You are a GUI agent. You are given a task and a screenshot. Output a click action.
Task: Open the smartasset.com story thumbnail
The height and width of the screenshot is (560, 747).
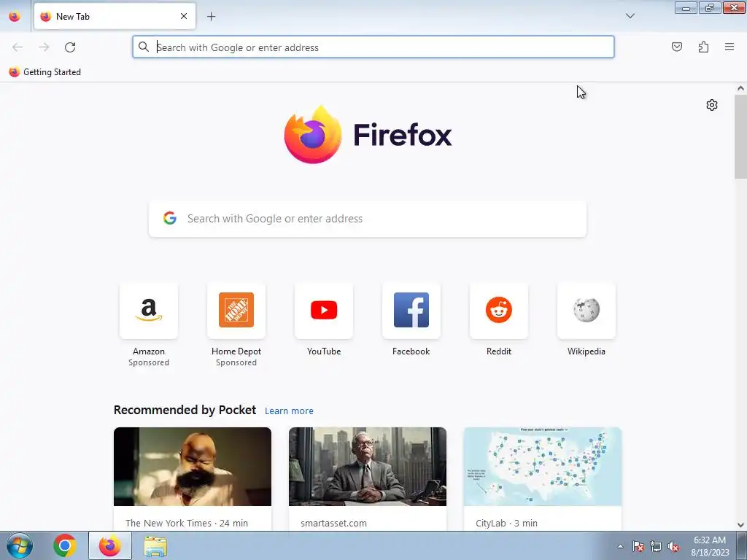click(368, 467)
